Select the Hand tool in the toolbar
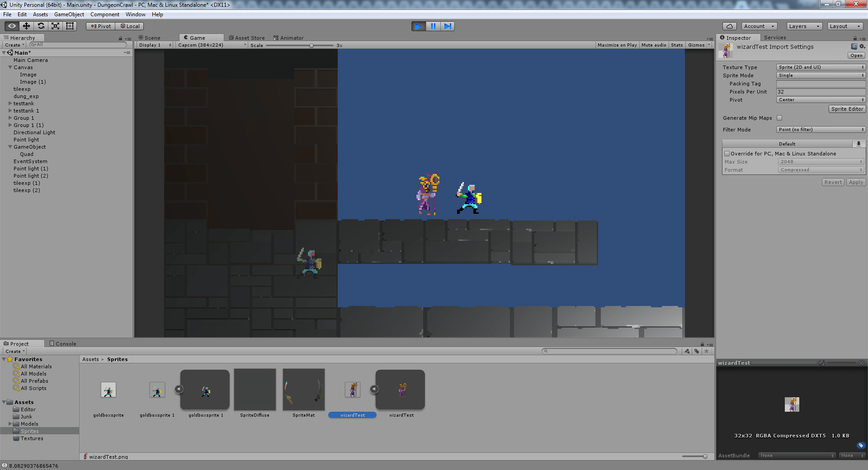 [11, 26]
